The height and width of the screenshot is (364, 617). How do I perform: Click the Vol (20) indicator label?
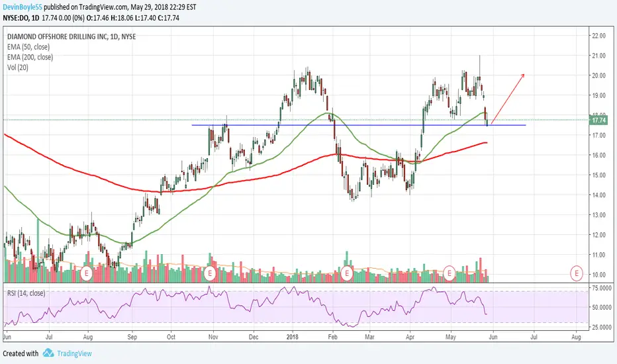click(18, 68)
